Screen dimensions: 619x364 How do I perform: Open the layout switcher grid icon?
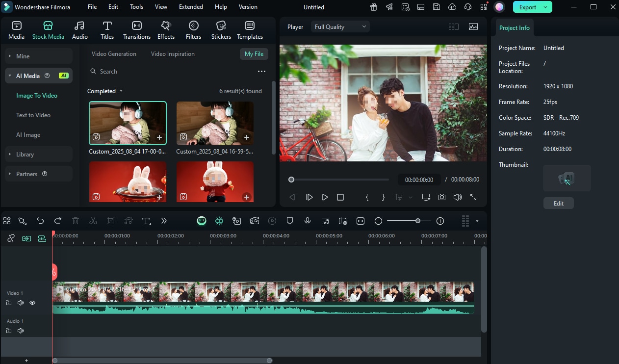coord(454,27)
